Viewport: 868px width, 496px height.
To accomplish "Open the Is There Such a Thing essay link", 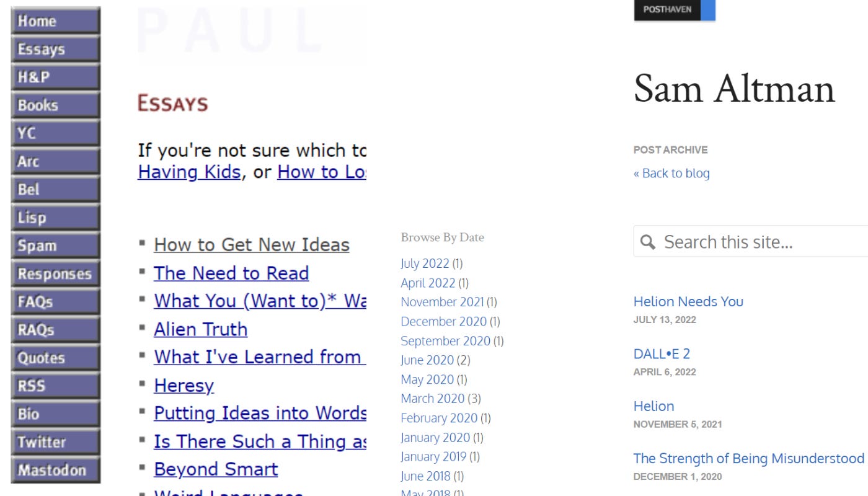I will point(260,441).
